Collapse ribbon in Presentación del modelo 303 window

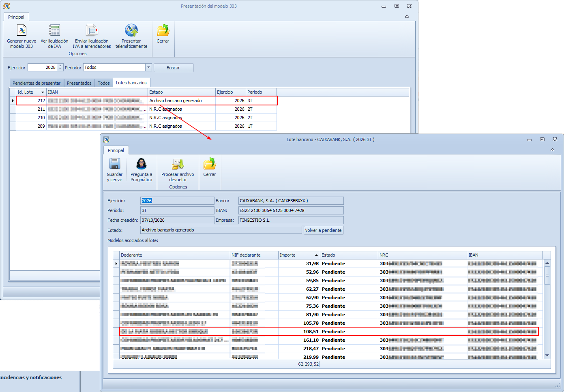click(407, 17)
